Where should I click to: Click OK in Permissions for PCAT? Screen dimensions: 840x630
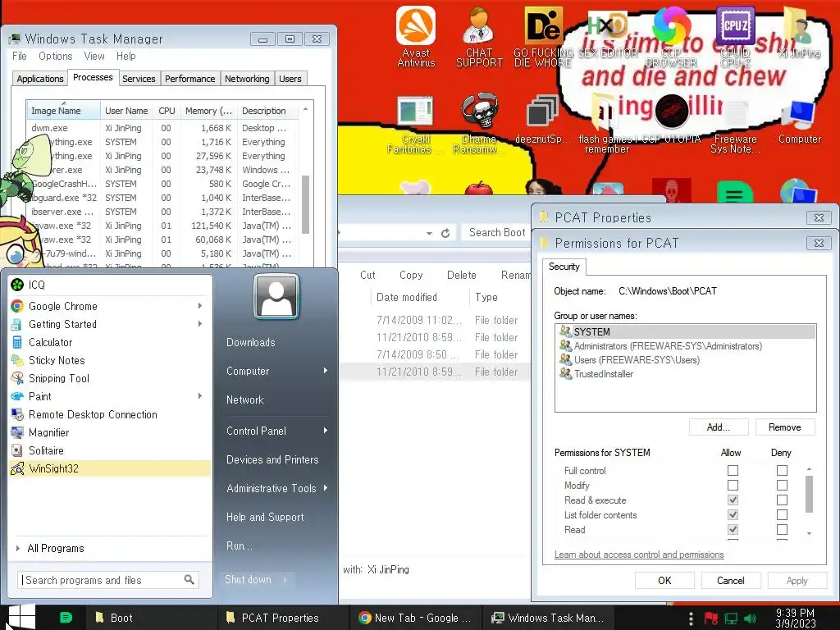[664, 580]
